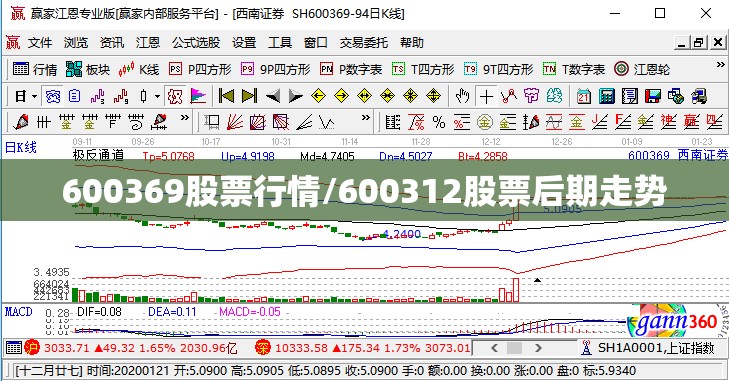This screenshot has height=381, width=729.
Task: Click the MACD indicator label
Action: pyautogui.click(x=18, y=311)
